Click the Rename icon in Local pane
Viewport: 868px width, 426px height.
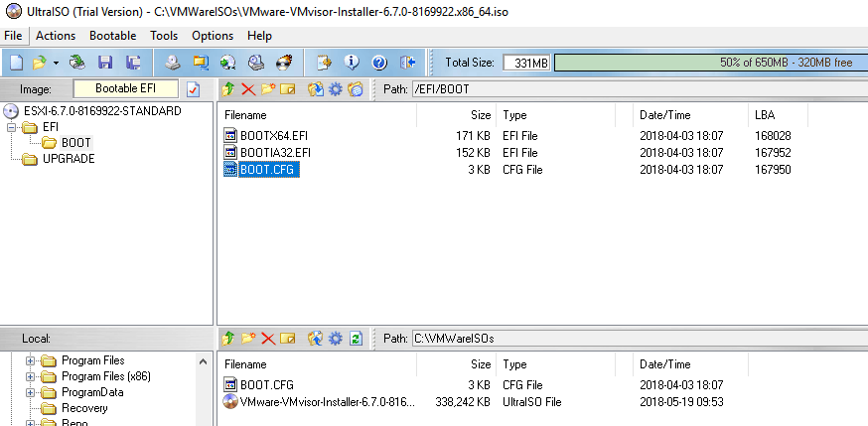[x=288, y=338]
